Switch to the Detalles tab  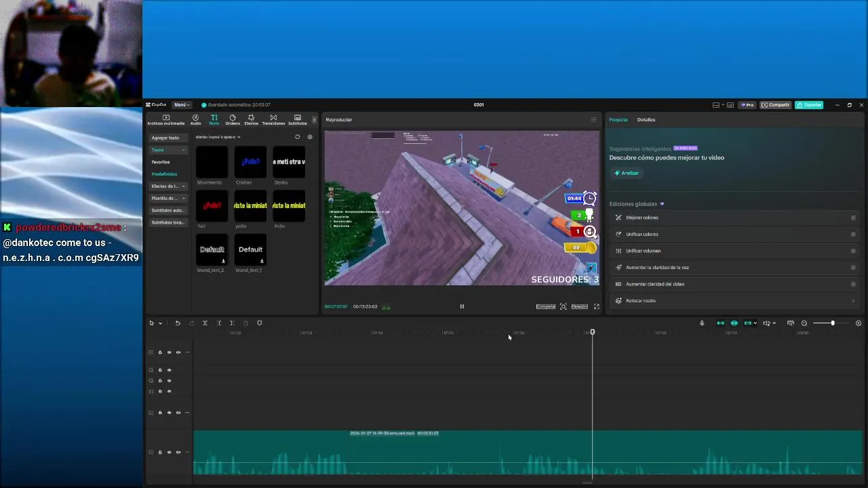(646, 120)
